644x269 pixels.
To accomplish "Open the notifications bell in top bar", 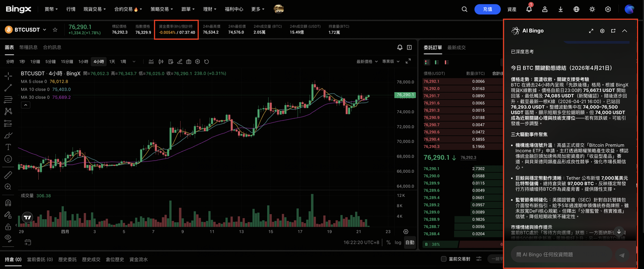I will (x=529, y=9).
